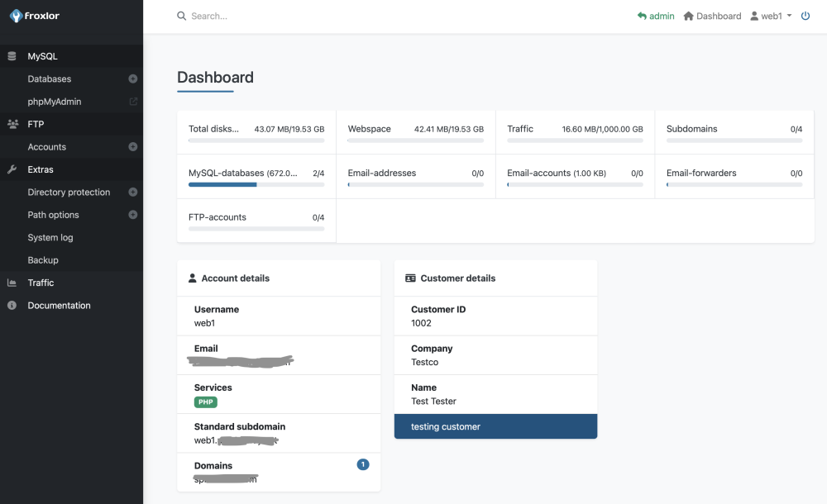This screenshot has height=504, width=827.
Task: Collapse the FTP sidebar section
Action: [36, 124]
